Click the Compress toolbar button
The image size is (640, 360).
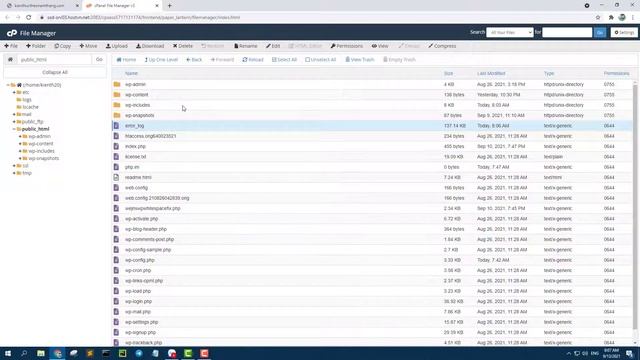[x=442, y=46]
